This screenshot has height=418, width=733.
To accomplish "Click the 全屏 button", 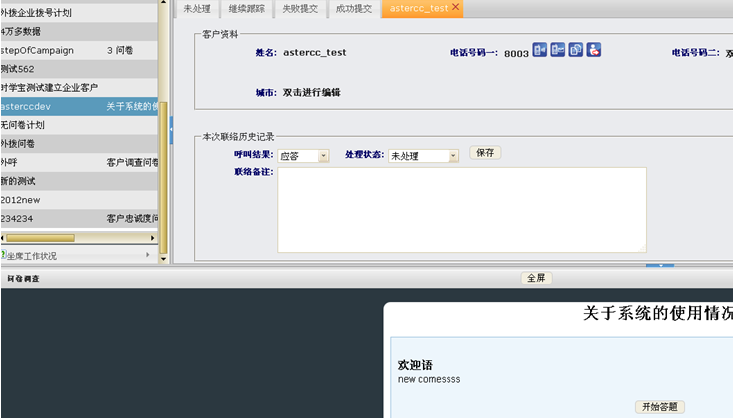I will click(x=536, y=278).
